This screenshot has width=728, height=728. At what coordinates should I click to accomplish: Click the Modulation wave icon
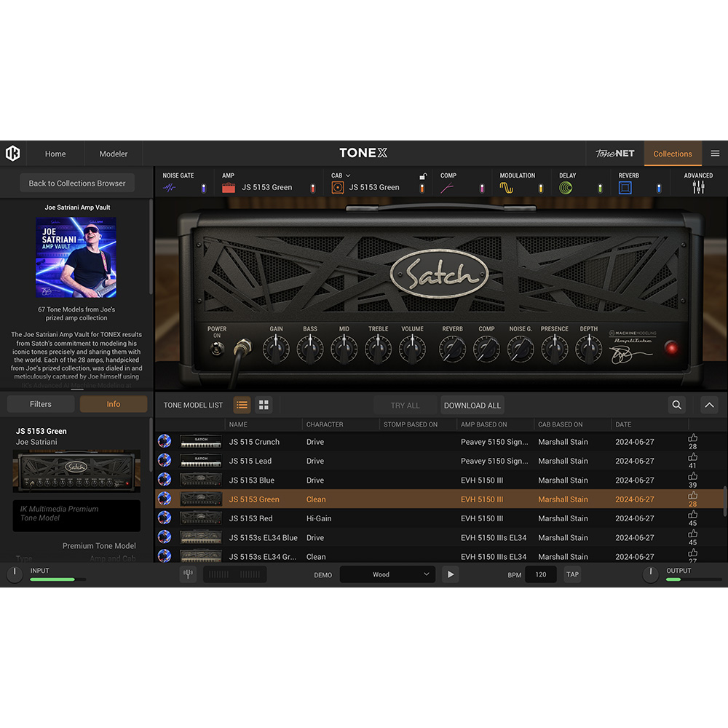point(506,188)
